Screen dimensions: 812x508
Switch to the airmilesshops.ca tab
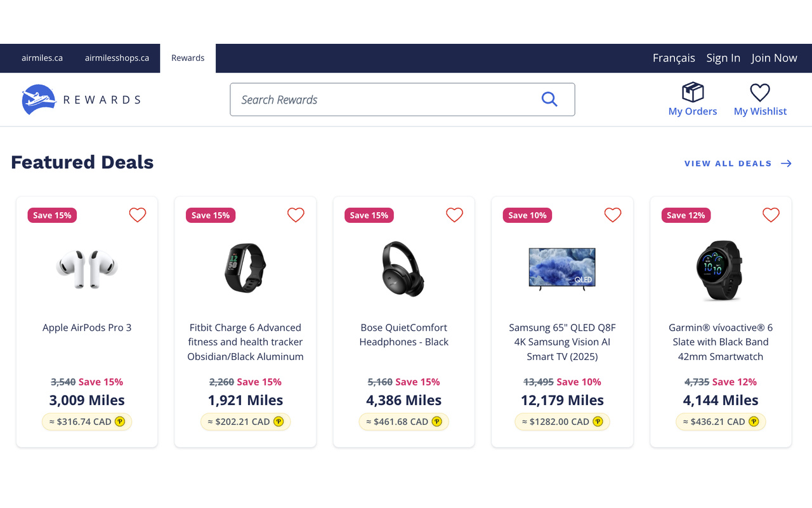pyautogui.click(x=117, y=58)
